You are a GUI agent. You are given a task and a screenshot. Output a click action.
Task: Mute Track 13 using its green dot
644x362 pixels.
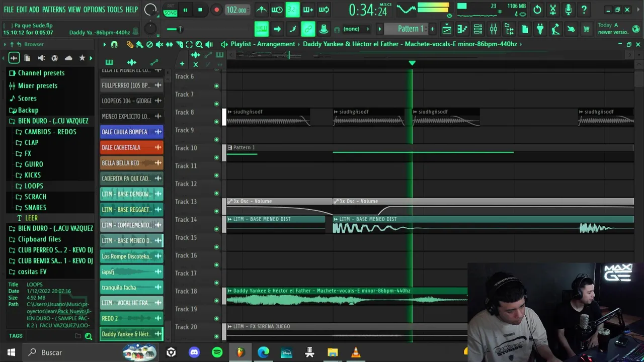pyautogui.click(x=217, y=211)
